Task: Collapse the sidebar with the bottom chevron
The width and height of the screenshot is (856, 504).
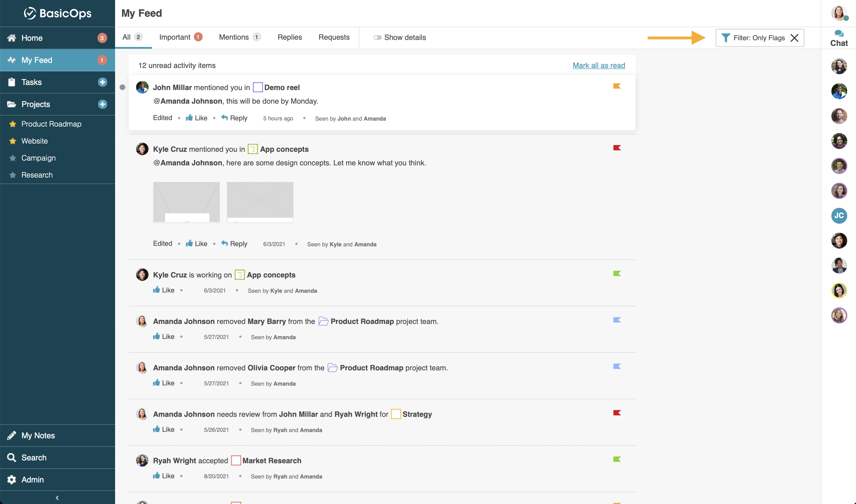Action: coord(57,497)
